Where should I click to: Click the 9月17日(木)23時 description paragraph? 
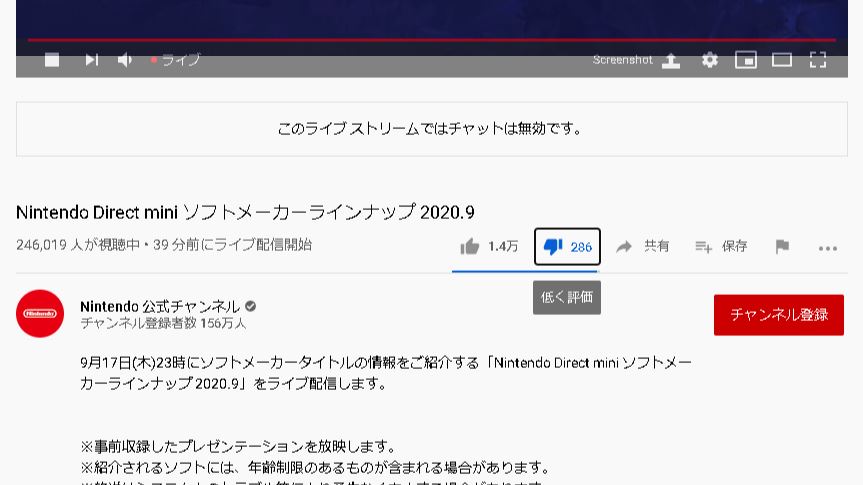coord(385,373)
